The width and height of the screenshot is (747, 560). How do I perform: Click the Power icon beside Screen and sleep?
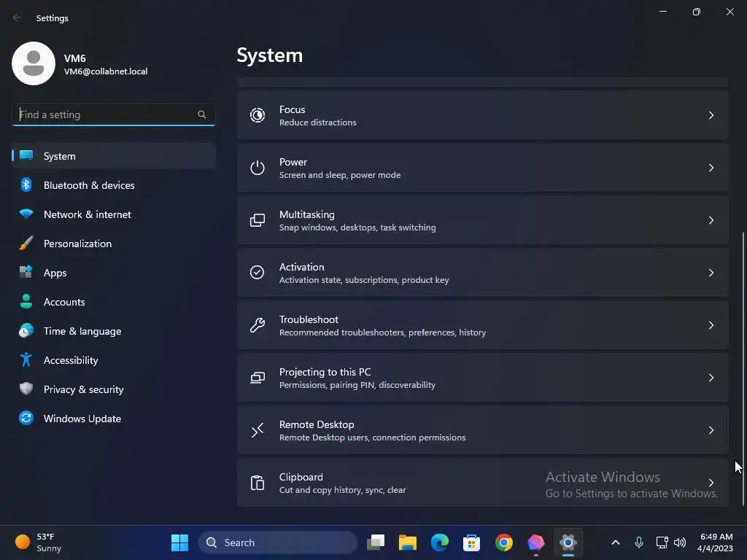[x=258, y=168]
